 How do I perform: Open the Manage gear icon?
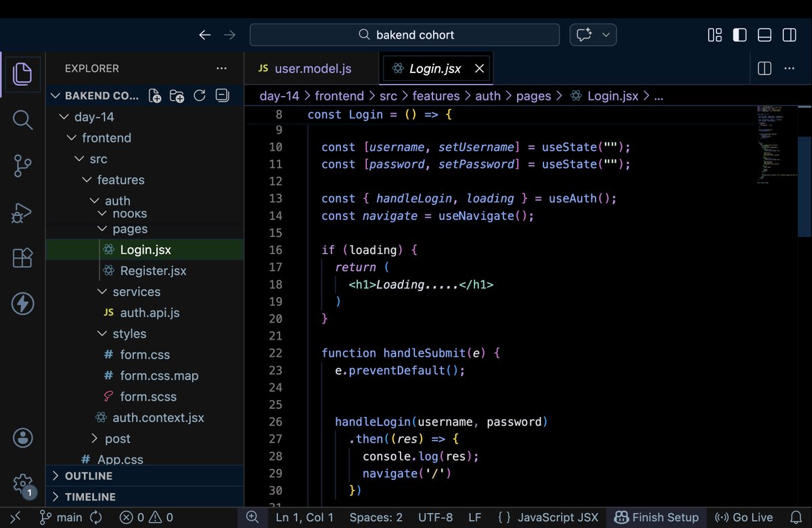coord(22,483)
